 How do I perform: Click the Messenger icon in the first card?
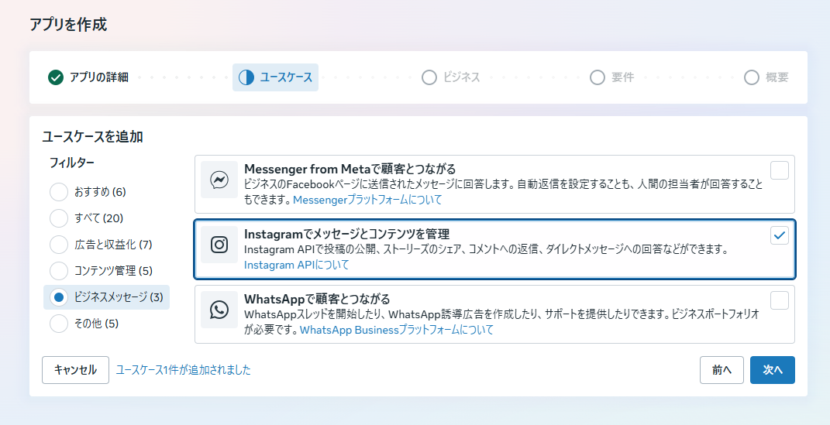(x=219, y=180)
